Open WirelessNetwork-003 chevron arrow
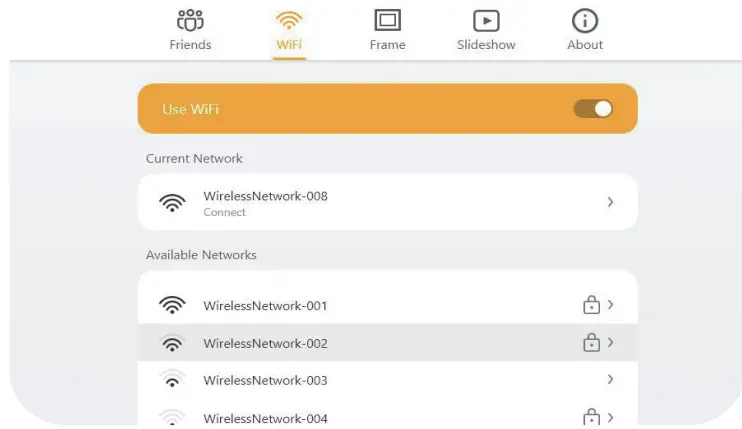This screenshot has width=742, height=429. tap(610, 380)
